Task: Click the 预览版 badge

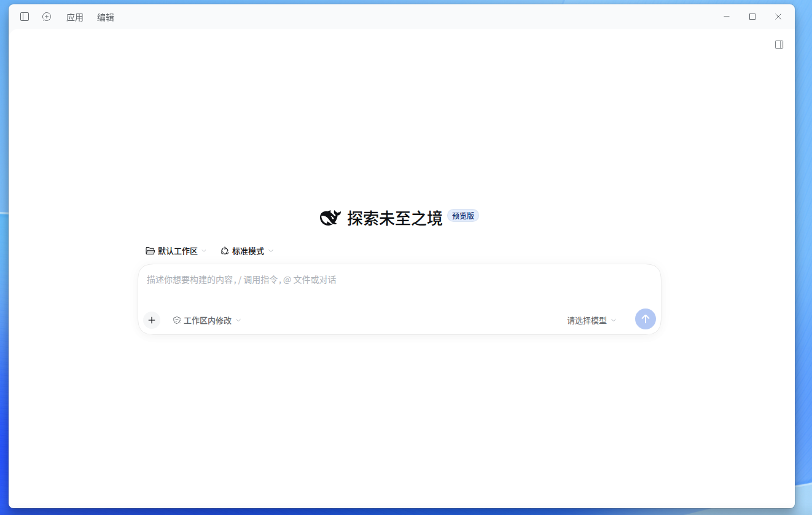Action: [463, 216]
